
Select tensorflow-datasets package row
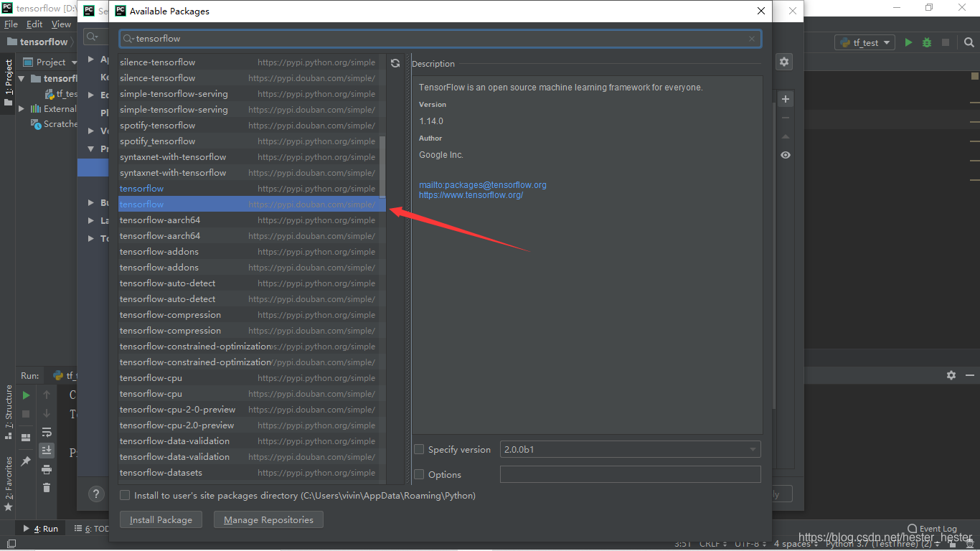pos(252,473)
